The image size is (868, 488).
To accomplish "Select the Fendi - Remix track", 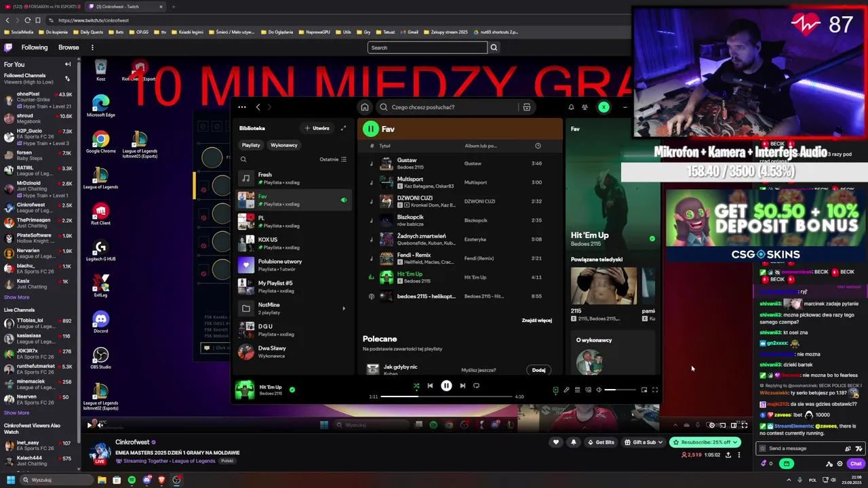I will pyautogui.click(x=460, y=258).
